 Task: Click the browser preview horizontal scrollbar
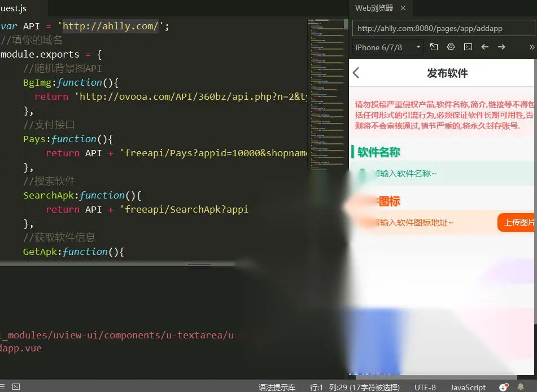(x=436, y=377)
